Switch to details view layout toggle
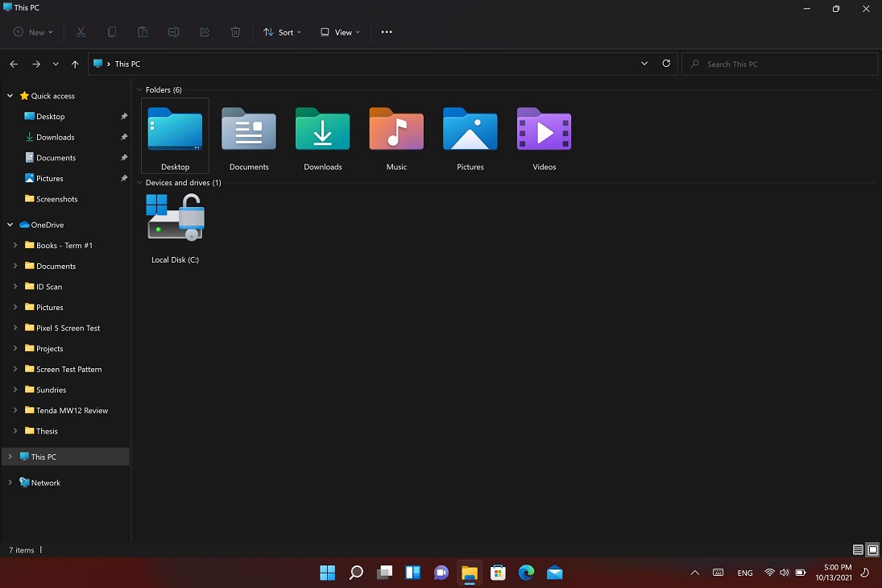The width and height of the screenshot is (882, 588). [x=858, y=550]
